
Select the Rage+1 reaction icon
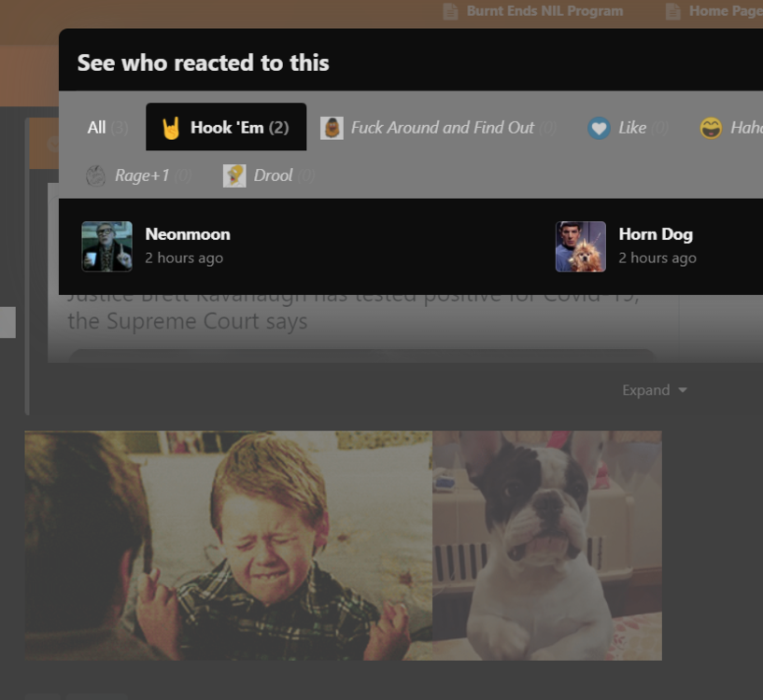tap(95, 175)
